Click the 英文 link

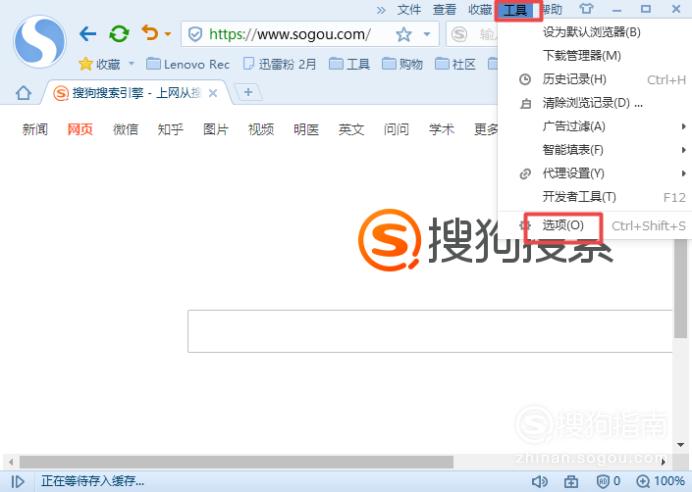pyautogui.click(x=351, y=129)
